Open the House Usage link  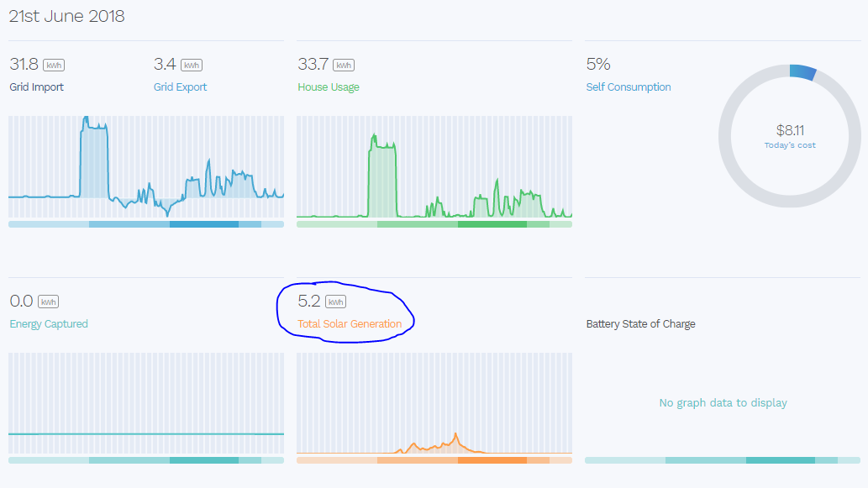point(329,87)
